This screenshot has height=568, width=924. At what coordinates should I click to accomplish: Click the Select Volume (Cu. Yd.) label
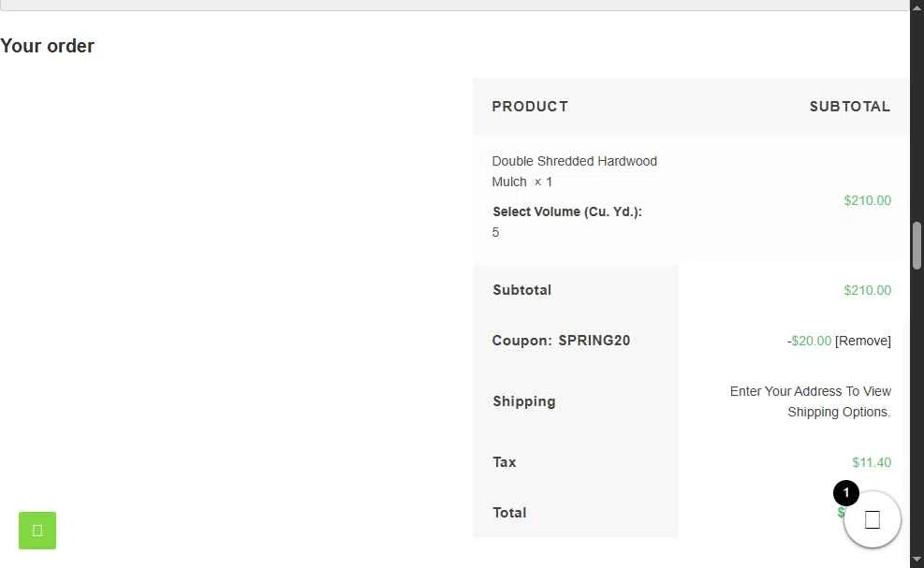pos(567,211)
